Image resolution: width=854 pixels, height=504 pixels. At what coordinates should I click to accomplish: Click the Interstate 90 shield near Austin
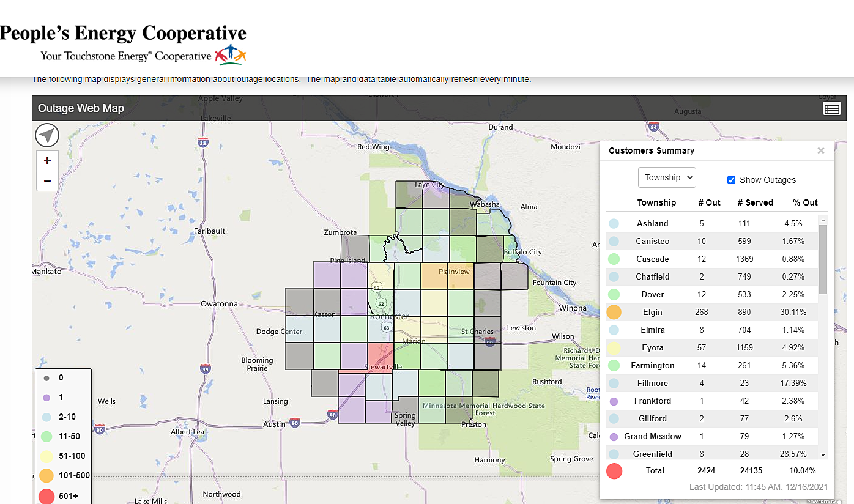point(295,423)
